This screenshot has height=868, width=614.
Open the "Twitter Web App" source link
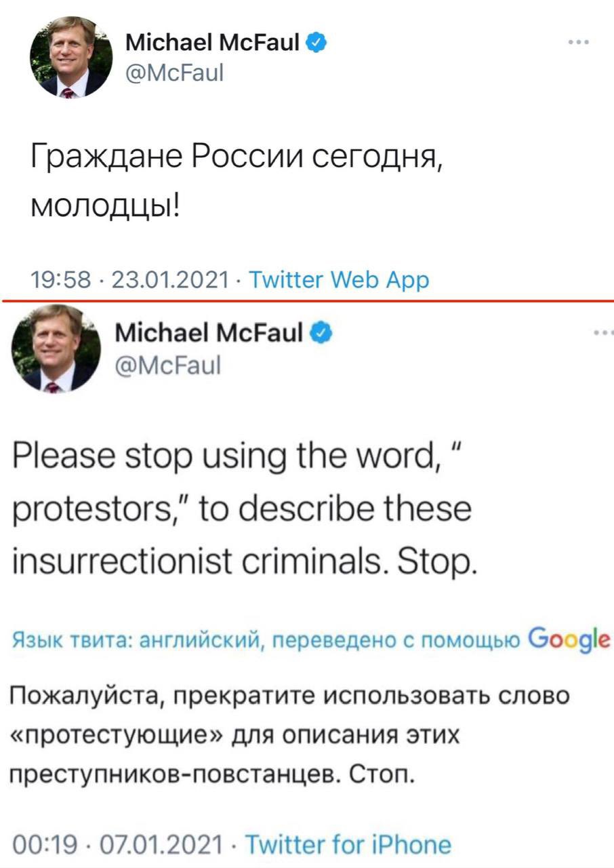point(339,279)
